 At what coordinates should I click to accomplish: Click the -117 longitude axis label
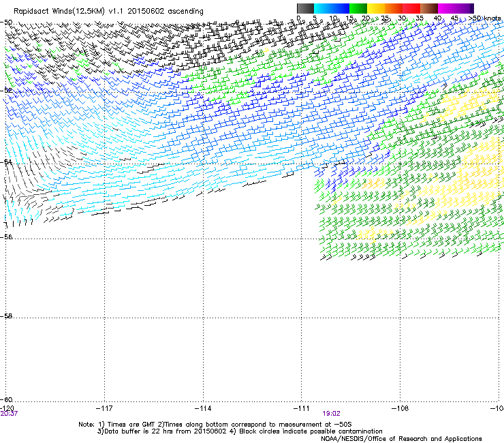click(104, 408)
